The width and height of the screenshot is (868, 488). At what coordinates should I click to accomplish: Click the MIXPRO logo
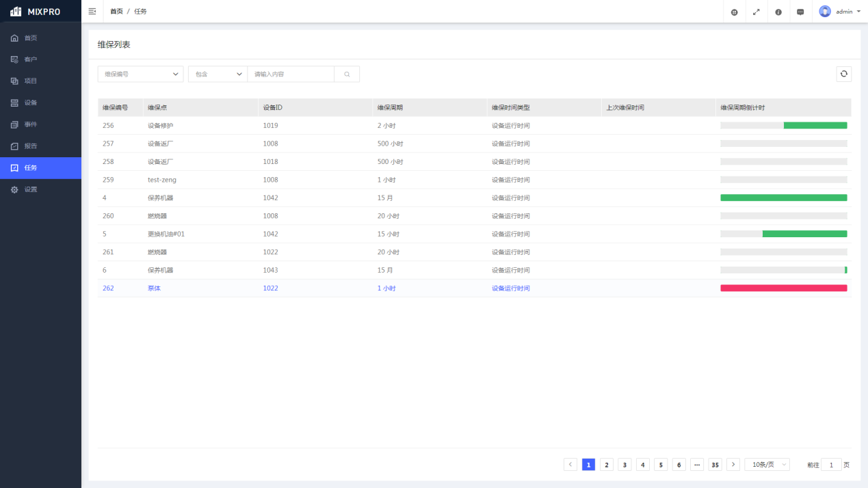tap(36, 12)
